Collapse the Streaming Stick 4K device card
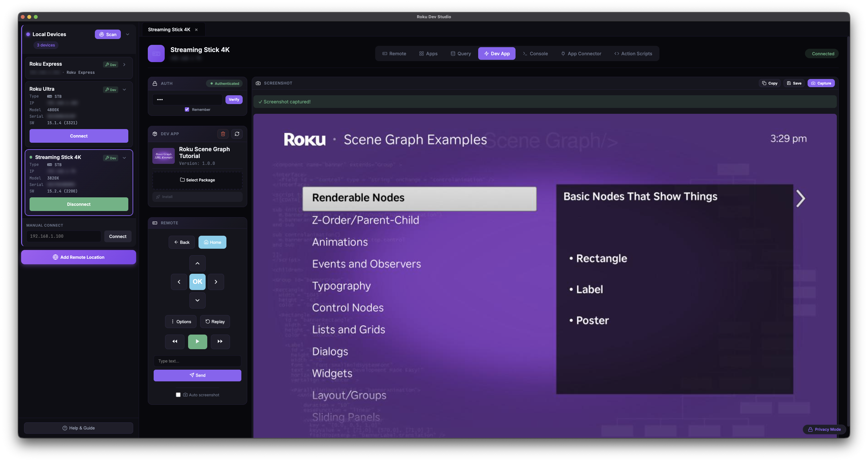 point(124,158)
